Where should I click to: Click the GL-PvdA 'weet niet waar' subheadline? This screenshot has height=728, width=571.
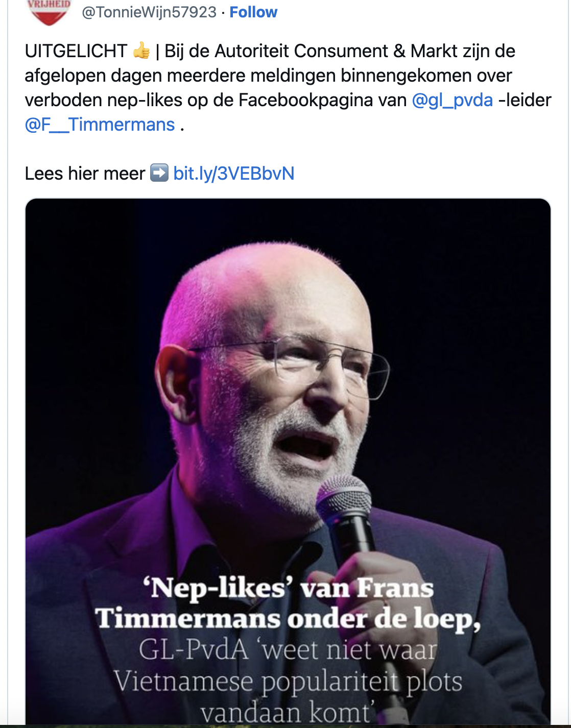pyautogui.click(x=288, y=650)
